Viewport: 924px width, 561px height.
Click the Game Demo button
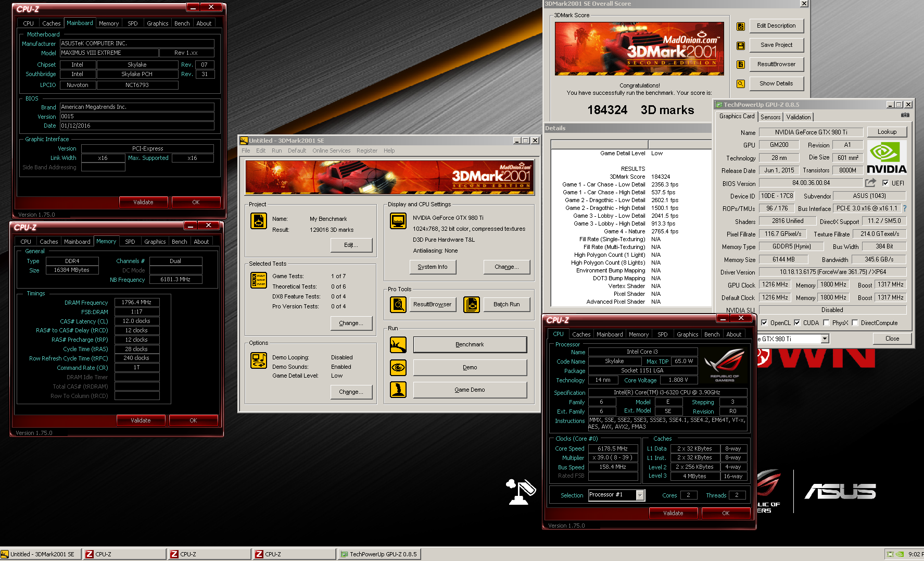[470, 390]
